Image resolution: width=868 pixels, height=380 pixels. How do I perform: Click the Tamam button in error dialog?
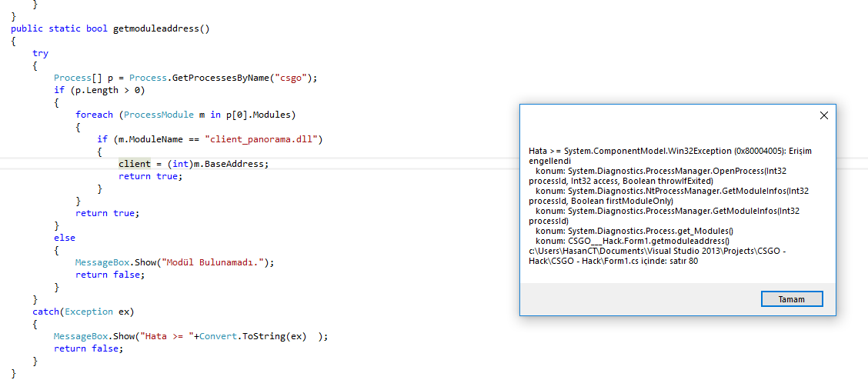point(792,299)
